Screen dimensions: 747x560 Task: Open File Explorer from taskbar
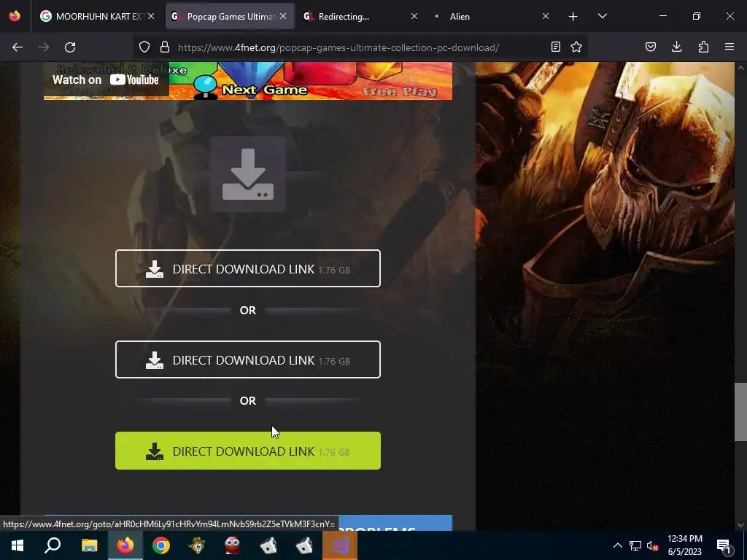pos(89,545)
